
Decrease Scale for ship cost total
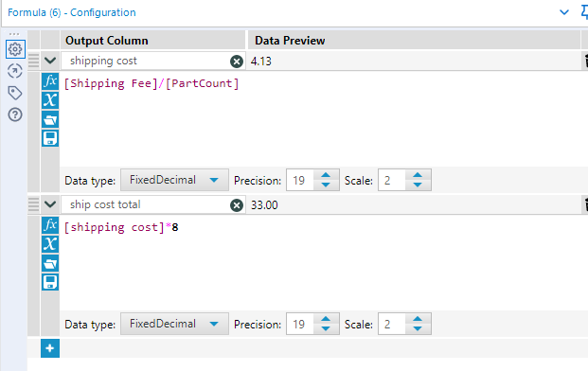point(418,328)
